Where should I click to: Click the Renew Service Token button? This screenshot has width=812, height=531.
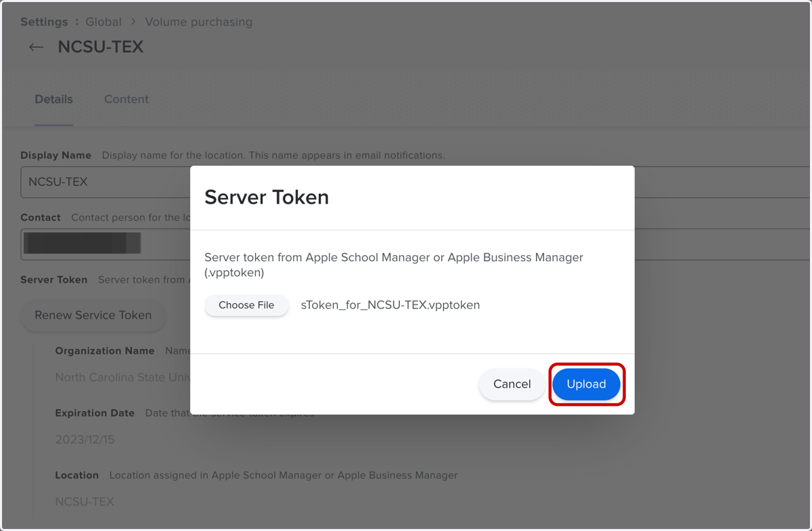click(93, 315)
